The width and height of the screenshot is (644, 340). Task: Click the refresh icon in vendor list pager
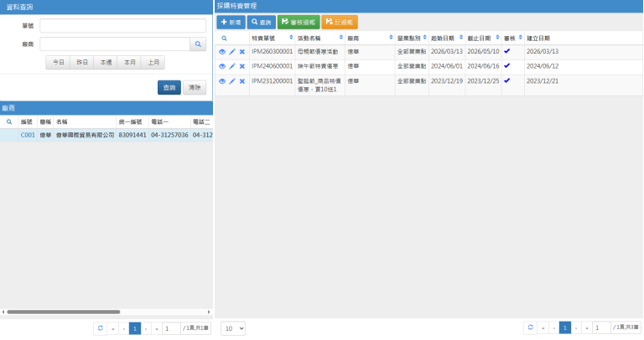(101, 328)
